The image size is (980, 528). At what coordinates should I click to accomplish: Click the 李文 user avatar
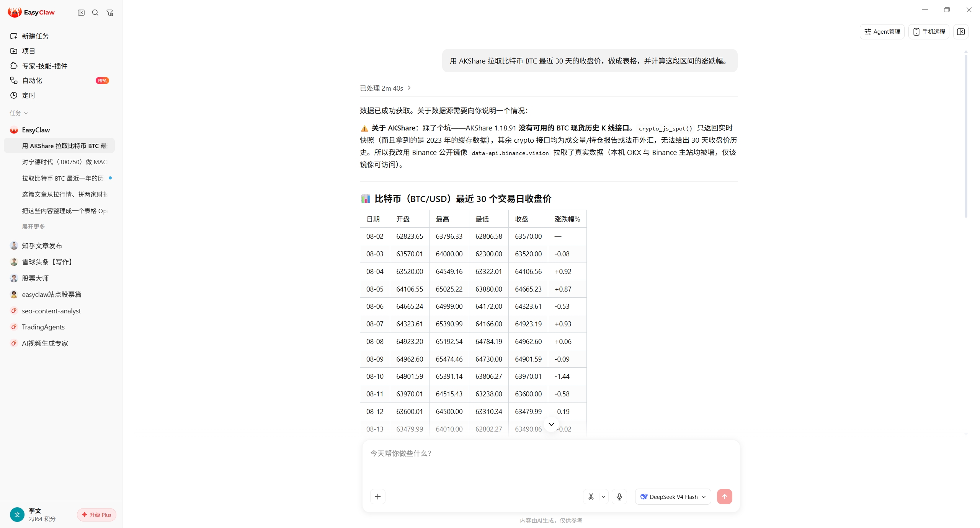click(17, 515)
